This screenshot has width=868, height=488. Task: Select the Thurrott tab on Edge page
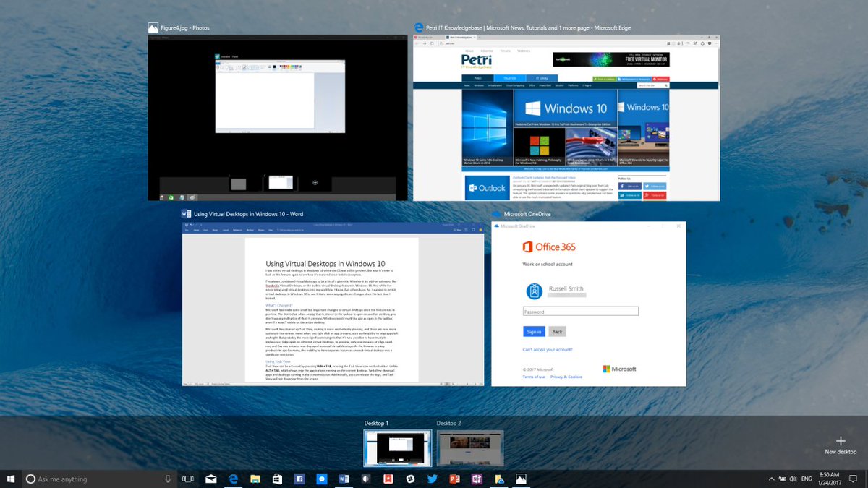click(x=509, y=78)
